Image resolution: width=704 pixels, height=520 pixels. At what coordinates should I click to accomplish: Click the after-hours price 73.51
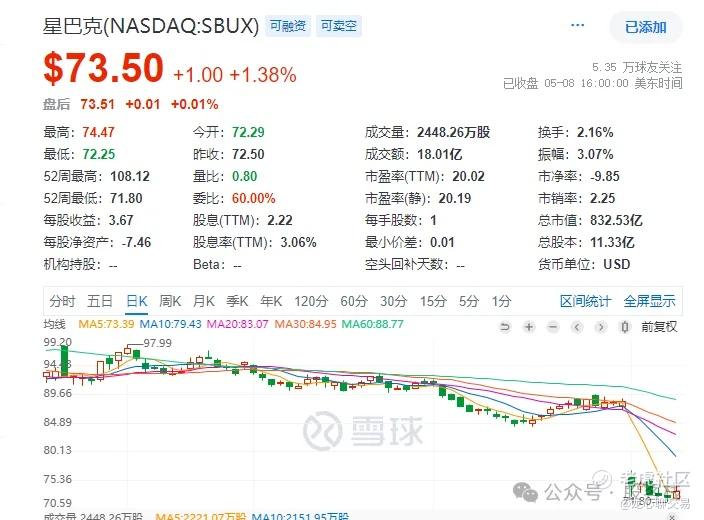click(97, 104)
